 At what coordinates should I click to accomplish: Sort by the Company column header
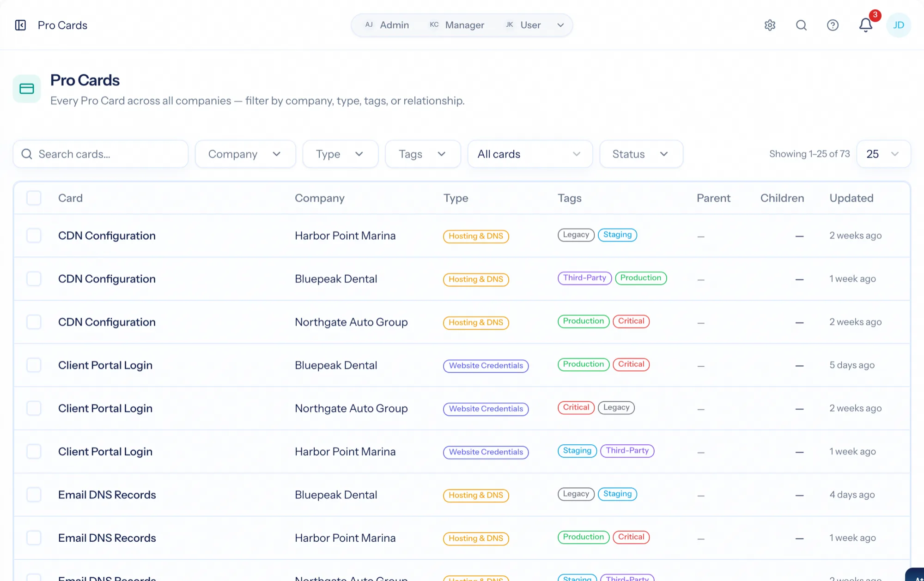pyautogui.click(x=320, y=198)
